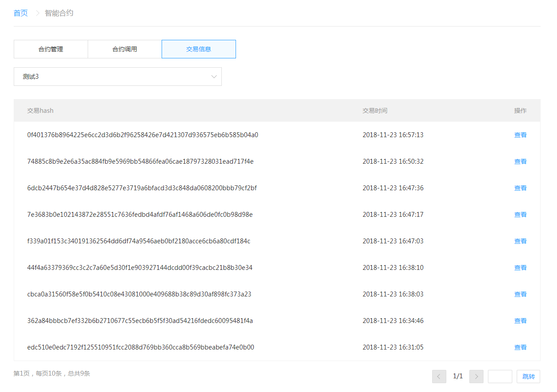Click 查看 for 16:38:10 transaction

coord(520,268)
